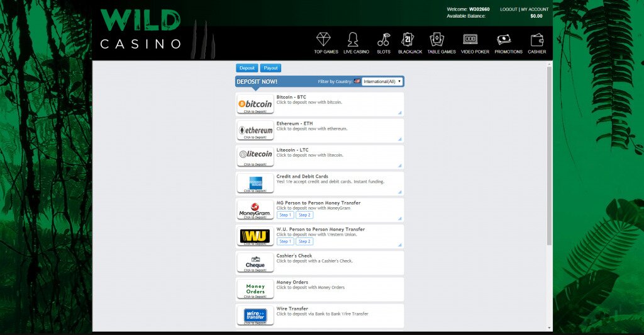Click the LOGOUT link
Viewport: 644px width, 335px height.
tap(508, 9)
